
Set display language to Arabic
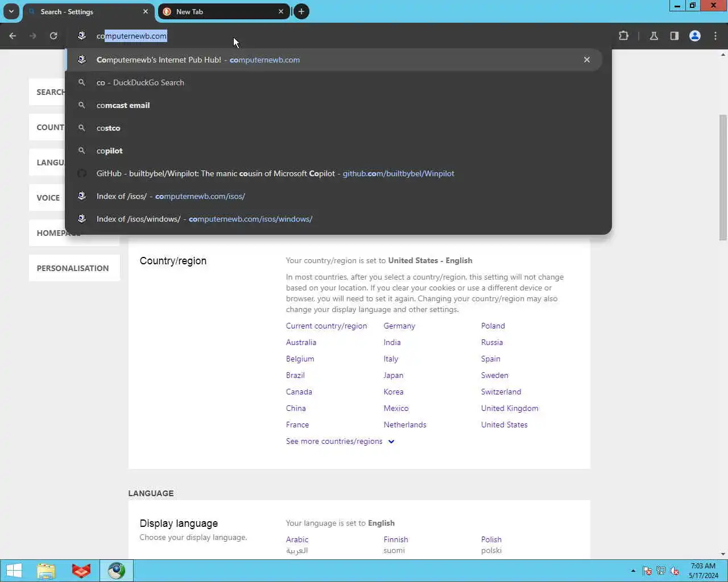pyautogui.click(x=297, y=539)
